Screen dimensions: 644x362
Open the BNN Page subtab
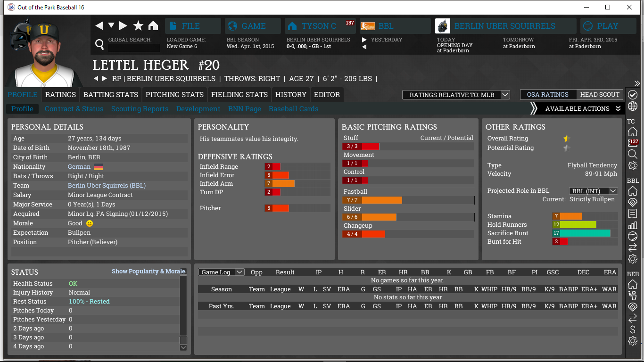pos(245,109)
